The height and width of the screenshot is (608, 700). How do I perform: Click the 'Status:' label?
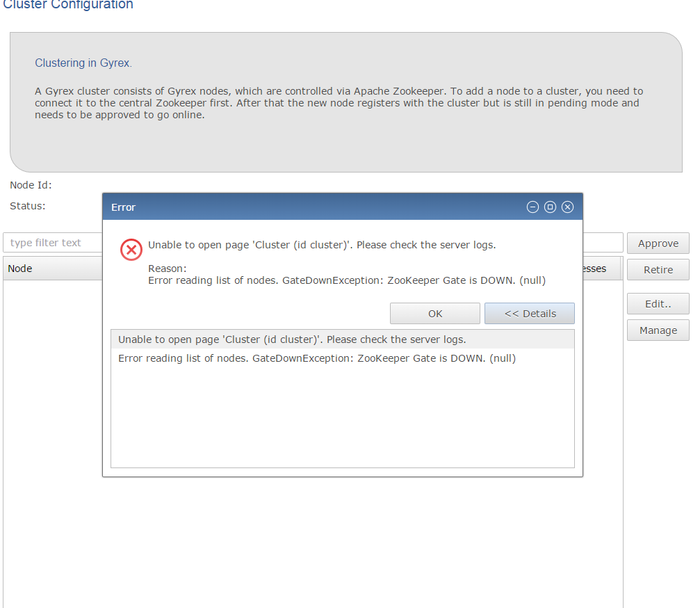[x=28, y=206]
